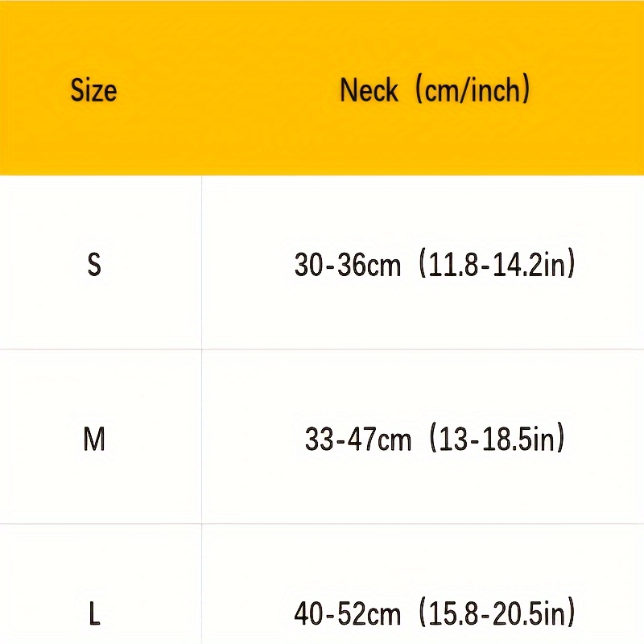The height and width of the screenshot is (644, 644).
Task: Click the empty white space left of the "S" label
Action: 40,265
